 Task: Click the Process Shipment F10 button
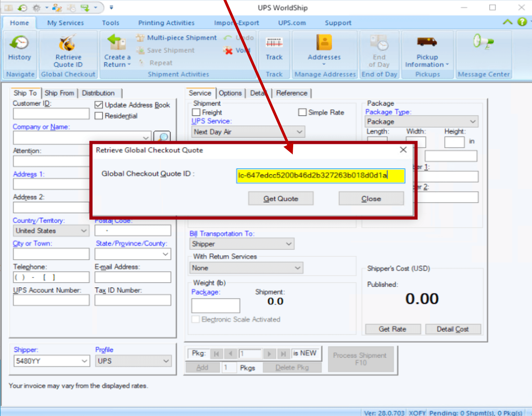(360, 359)
